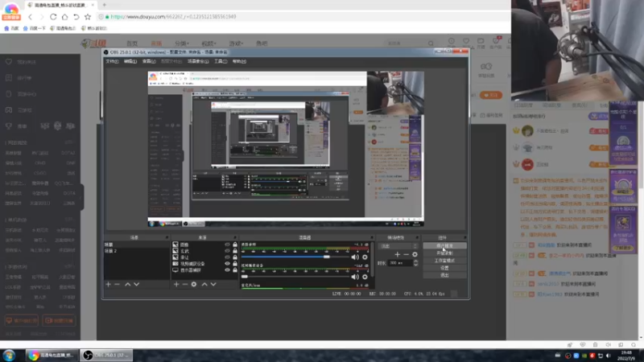Bookmark page with star icon in browser toolbar
The image size is (644, 362).
(88, 17)
